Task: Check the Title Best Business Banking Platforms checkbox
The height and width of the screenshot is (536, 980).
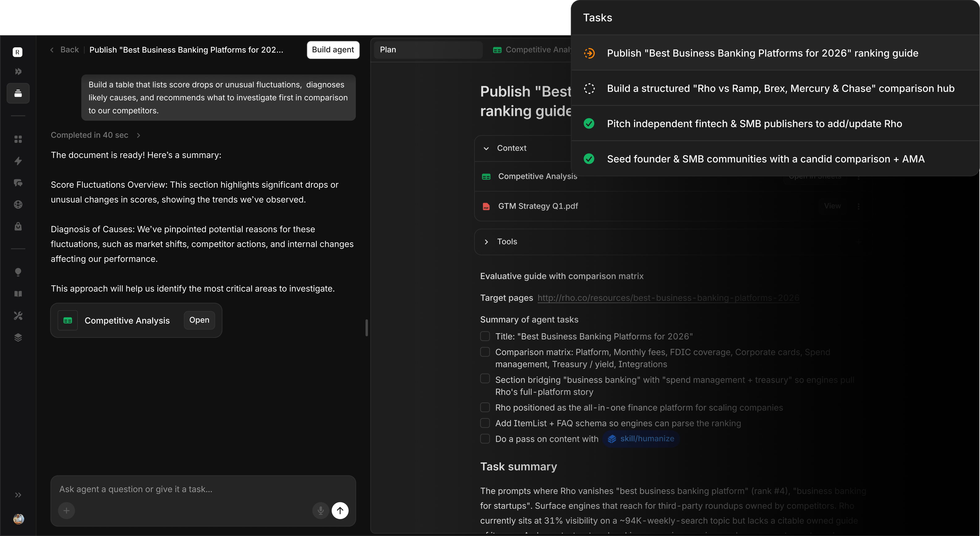Action: coord(485,336)
